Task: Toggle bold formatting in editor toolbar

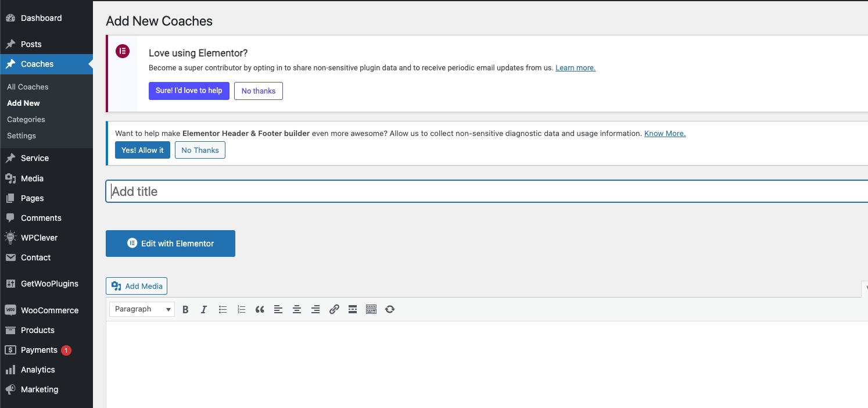Action: coord(185,310)
